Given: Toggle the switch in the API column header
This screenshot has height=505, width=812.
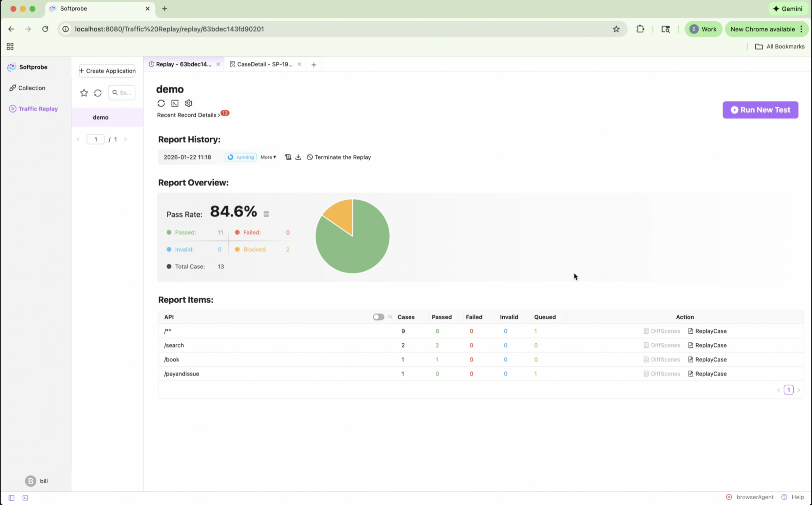Looking at the screenshot, I should (378, 317).
